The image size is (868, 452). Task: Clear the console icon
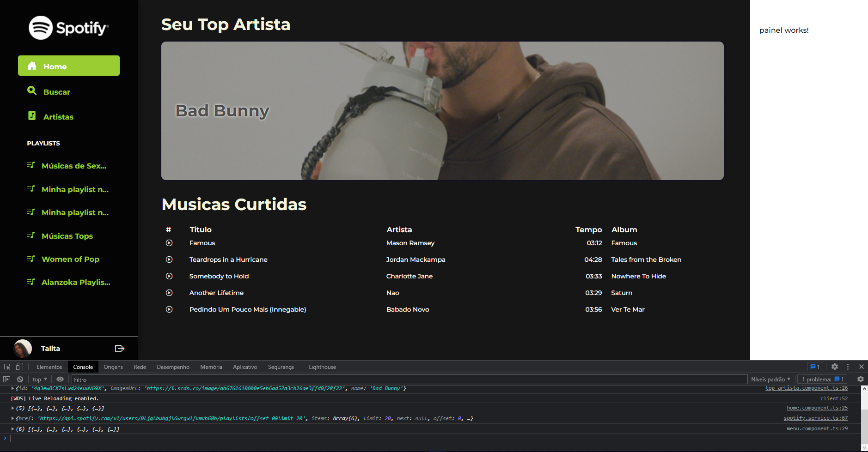pos(20,380)
